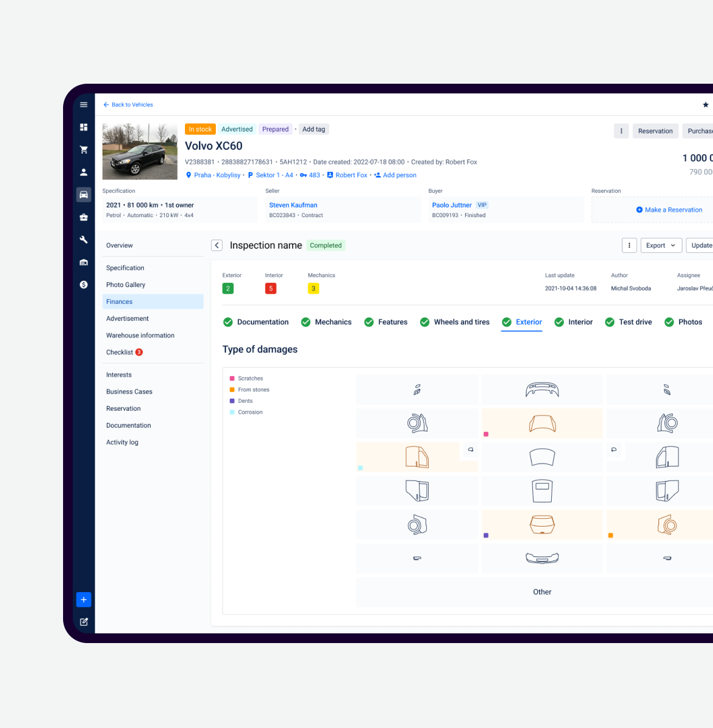Switch to Test drive tab

click(x=629, y=322)
